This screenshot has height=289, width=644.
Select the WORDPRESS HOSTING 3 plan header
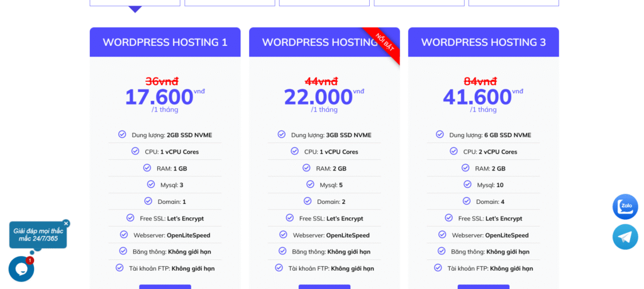483,42
